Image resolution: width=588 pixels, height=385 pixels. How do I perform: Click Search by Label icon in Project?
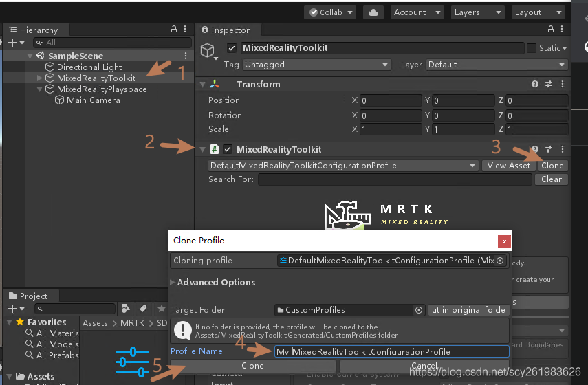point(143,309)
